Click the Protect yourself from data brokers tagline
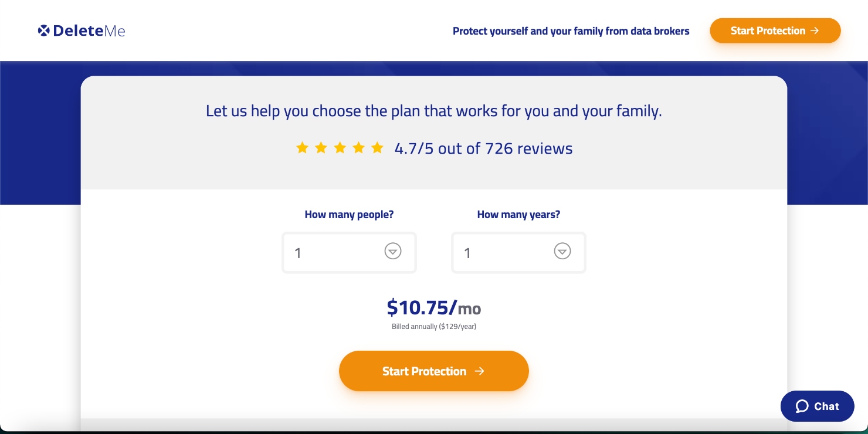This screenshot has width=868, height=434. pos(571,31)
